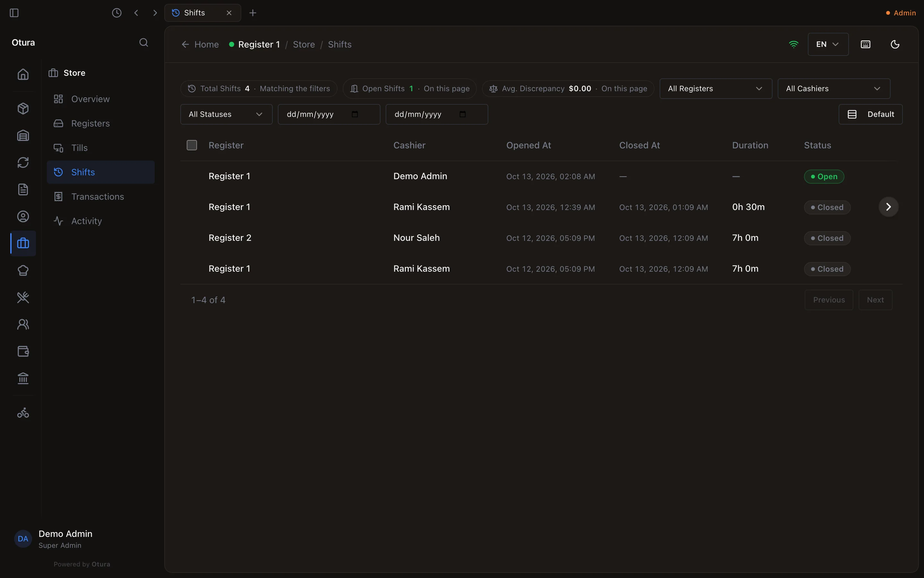
Task: Open the delivery bike icon in rail
Action: (x=23, y=413)
